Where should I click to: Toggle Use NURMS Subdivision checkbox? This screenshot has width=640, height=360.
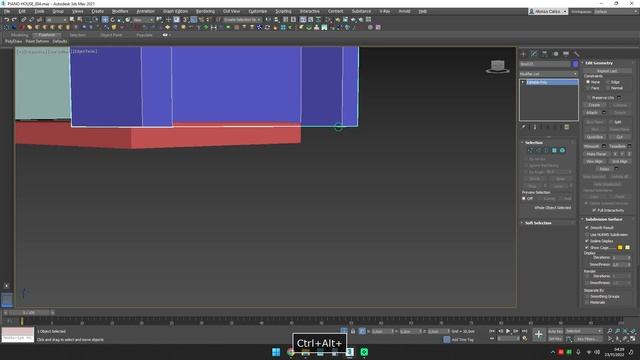587,235
